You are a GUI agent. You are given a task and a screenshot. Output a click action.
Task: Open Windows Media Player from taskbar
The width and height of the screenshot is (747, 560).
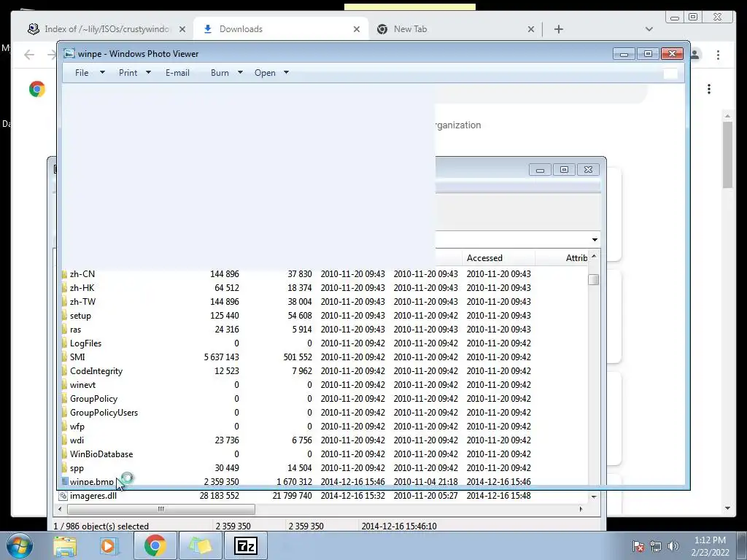109,545
